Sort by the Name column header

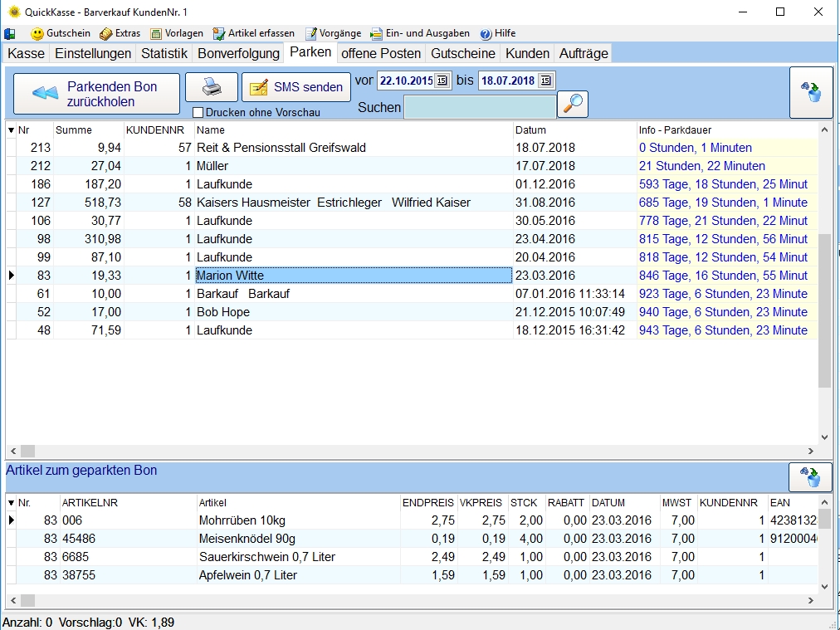(x=354, y=130)
